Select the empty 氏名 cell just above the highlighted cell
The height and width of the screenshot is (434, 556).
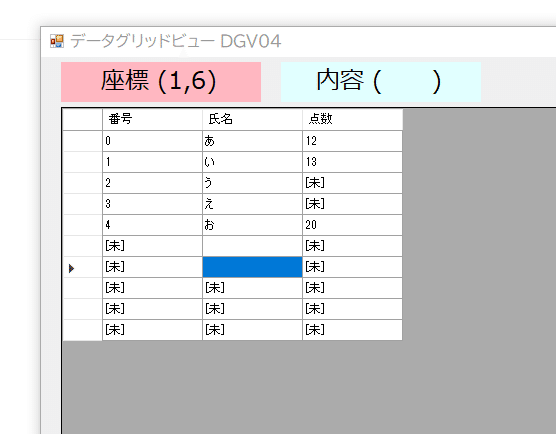[x=252, y=246]
